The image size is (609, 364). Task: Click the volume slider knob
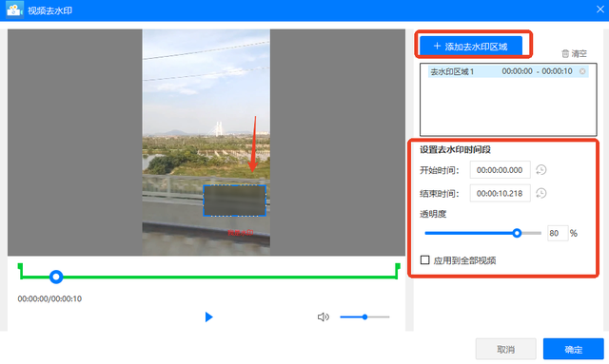pos(364,317)
